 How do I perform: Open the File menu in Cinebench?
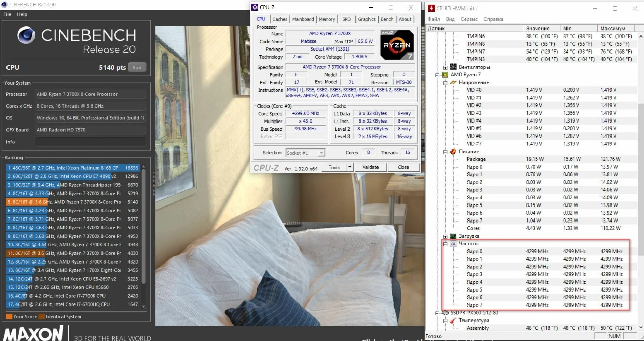[7, 14]
